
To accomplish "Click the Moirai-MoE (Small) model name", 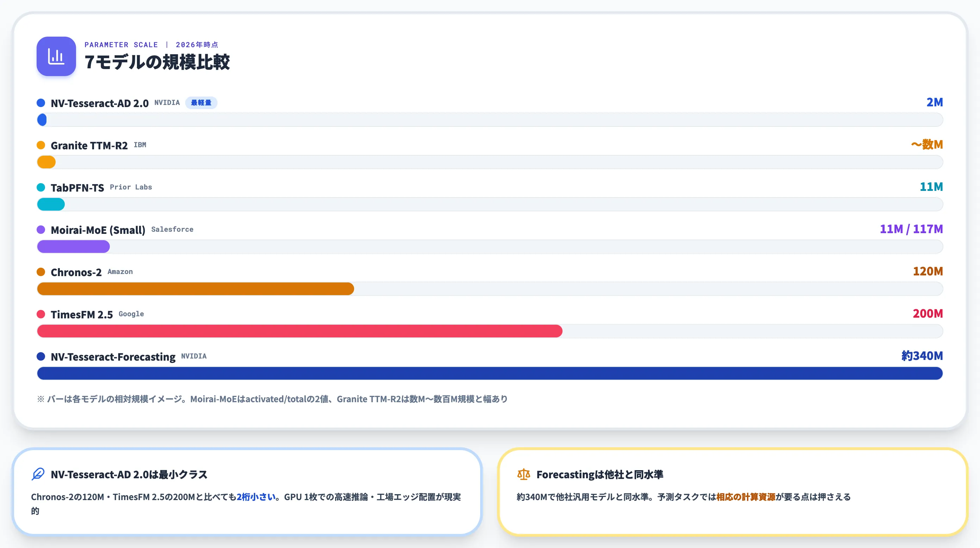I will pos(98,230).
